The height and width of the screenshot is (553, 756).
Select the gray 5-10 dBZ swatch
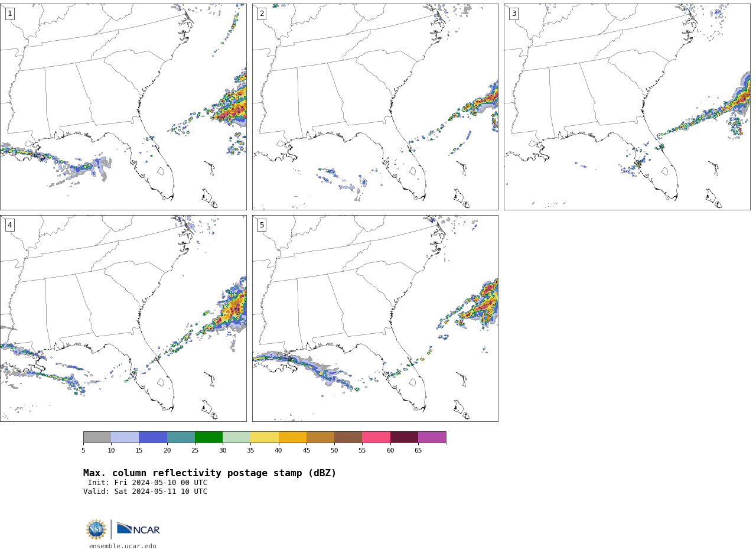(x=97, y=437)
